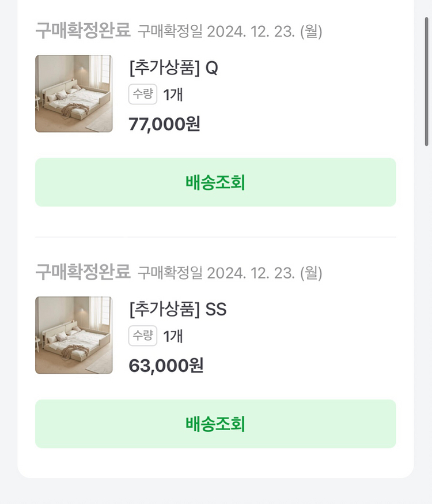Screen dimensions: 432x504
Task: Open the bed thumbnail for SS item
Action: tap(74, 335)
